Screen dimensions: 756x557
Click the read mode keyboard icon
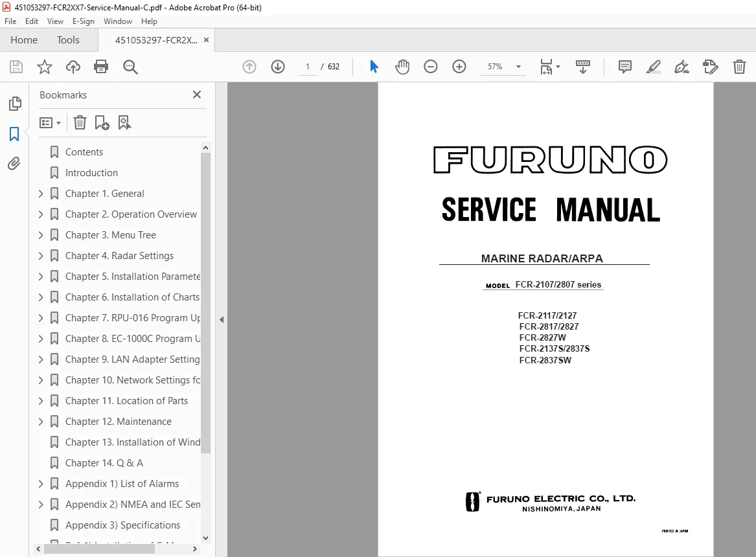click(583, 67)
